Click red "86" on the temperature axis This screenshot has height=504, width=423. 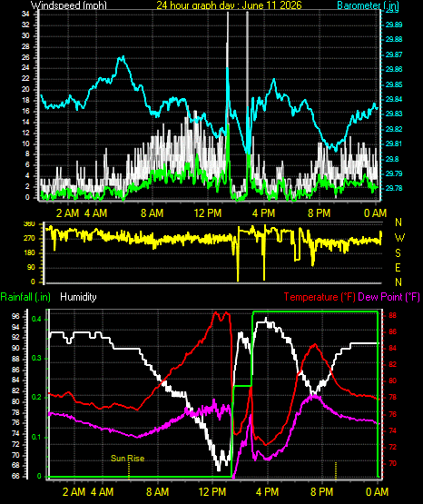click(x=392, y=332)
